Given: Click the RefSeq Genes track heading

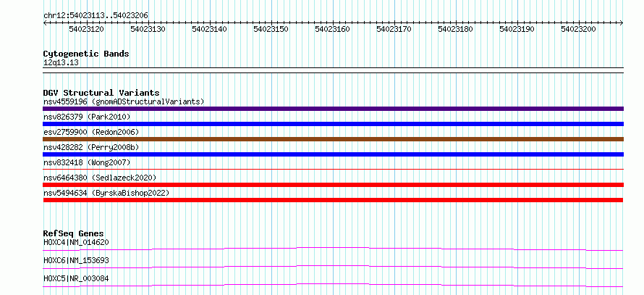Looking at the screenshot, I should click(74, 233).
